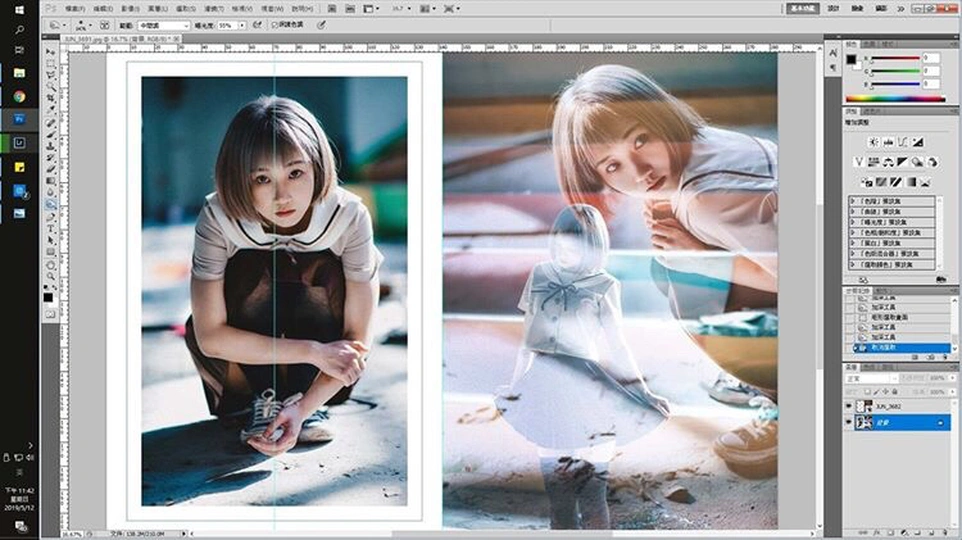Click the foreground color swatch in toolbox
This screenshot has height=540, width=962.
[47, 297]
